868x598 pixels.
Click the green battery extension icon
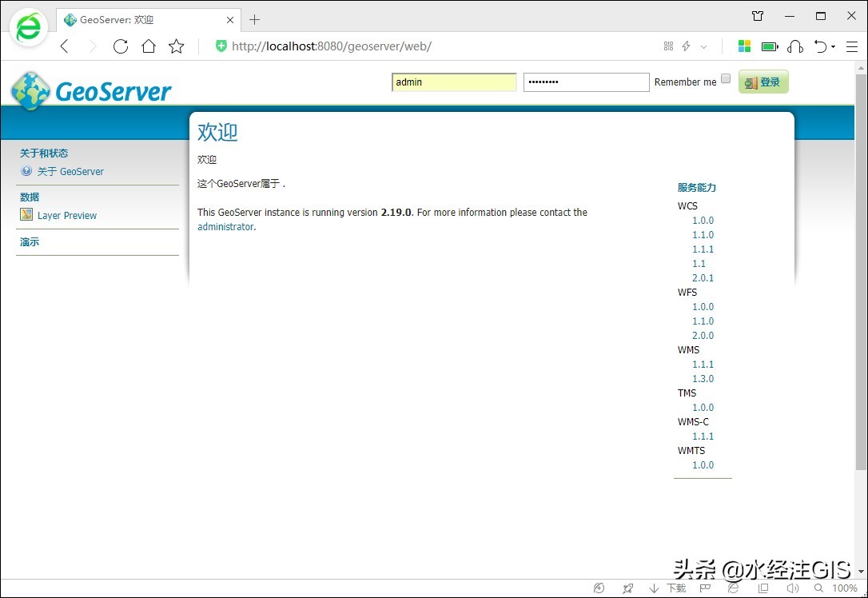tap(770, 46)
